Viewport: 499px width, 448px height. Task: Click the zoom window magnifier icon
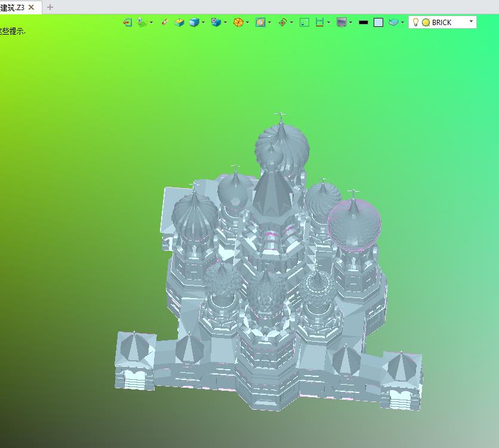coord(260,22)
